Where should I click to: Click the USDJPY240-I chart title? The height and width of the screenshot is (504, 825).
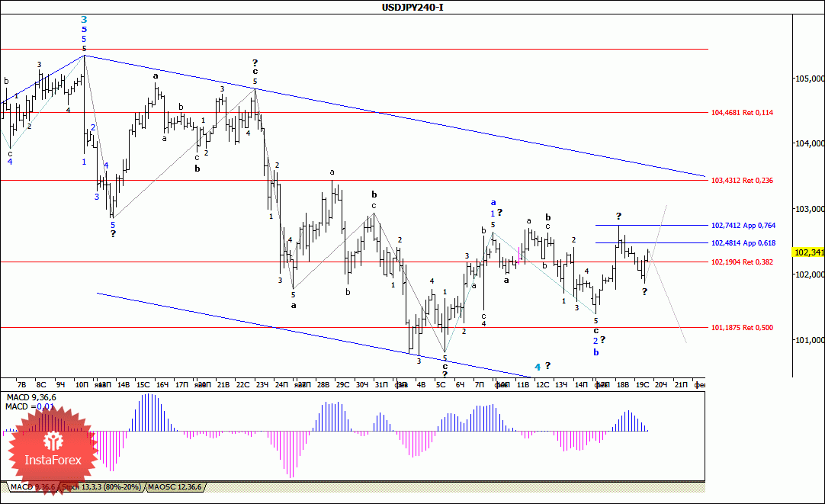tap(412, 8)
